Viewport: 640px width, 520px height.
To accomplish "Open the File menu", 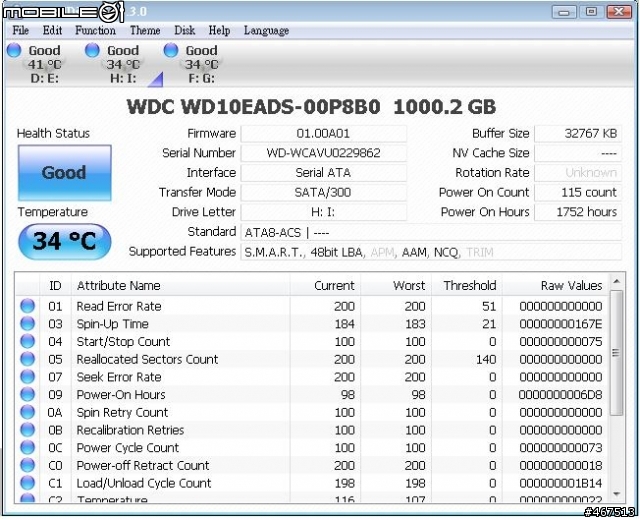I will coord(20,31).
